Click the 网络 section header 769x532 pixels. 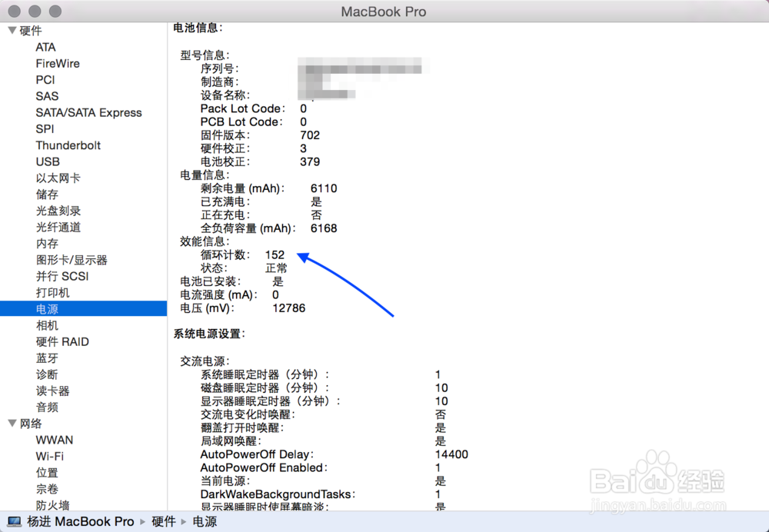click(x=31, y=424)
